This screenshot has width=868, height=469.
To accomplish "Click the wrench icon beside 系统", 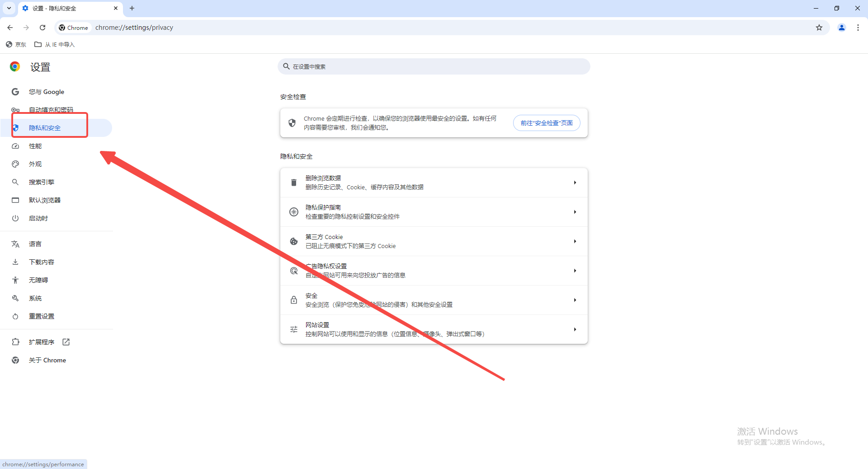I will coord(15,298).
